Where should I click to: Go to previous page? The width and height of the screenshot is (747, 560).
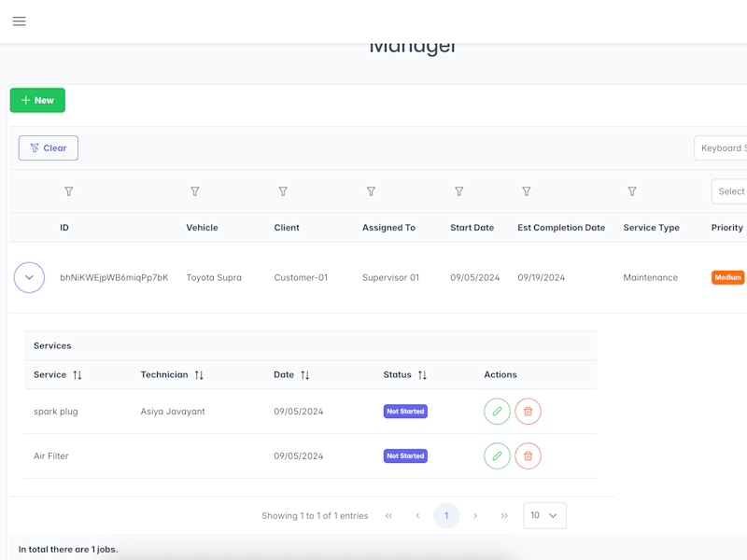tap(417, 516)
